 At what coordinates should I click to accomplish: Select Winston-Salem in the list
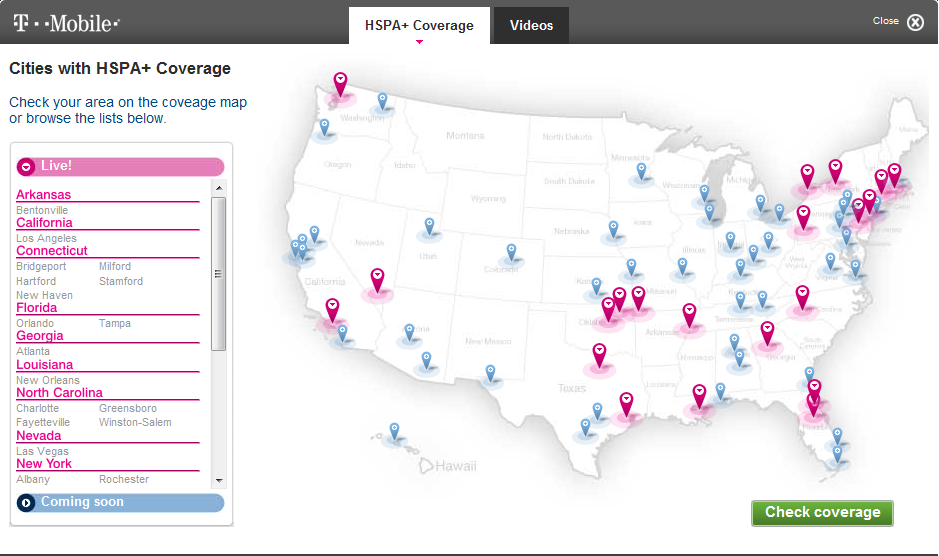135,422
